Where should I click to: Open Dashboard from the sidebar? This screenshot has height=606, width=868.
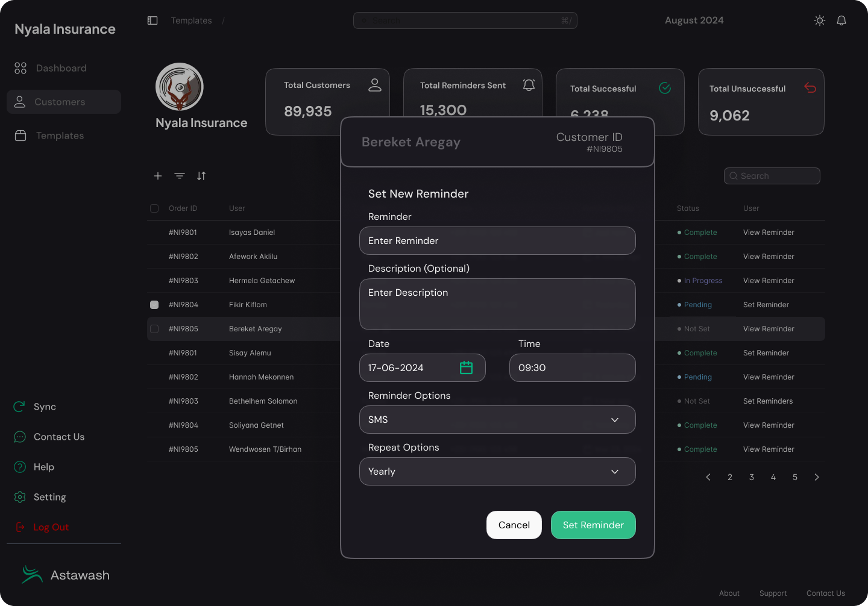coord(61,68)
